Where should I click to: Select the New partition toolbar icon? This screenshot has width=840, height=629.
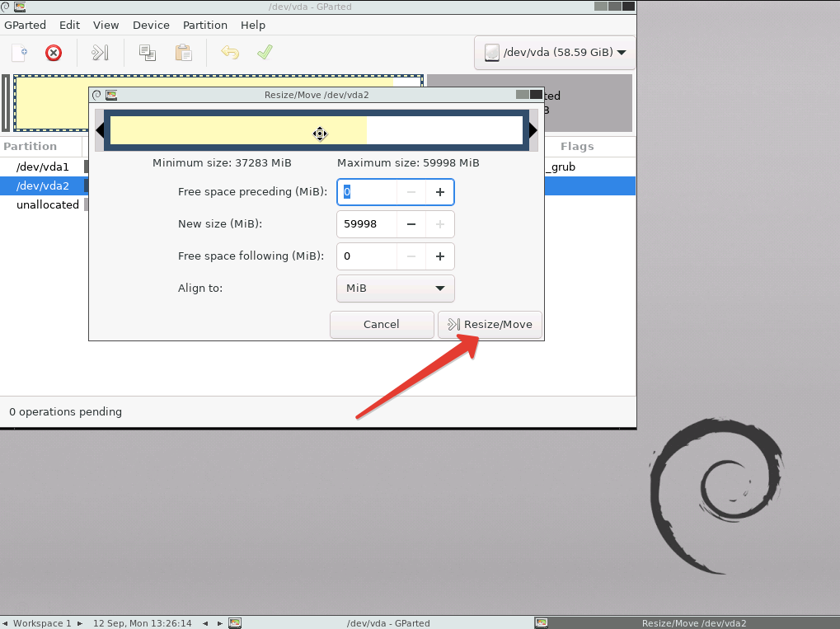coord(18,52)
